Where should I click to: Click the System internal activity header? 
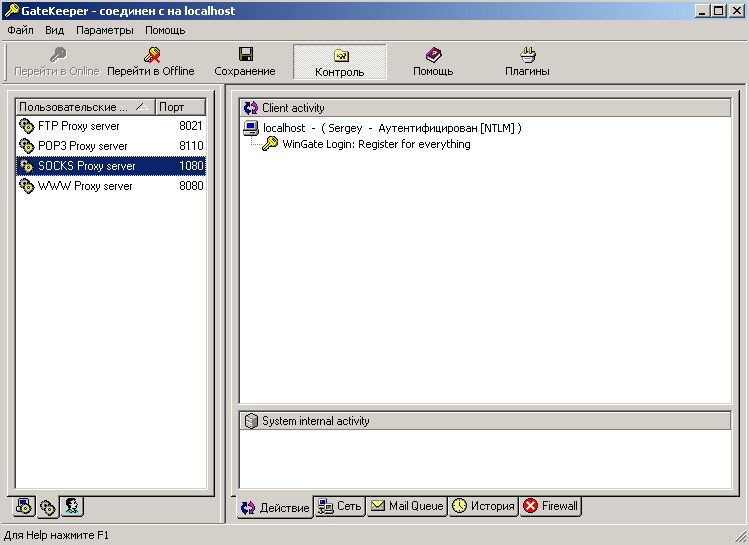[485, 421]
